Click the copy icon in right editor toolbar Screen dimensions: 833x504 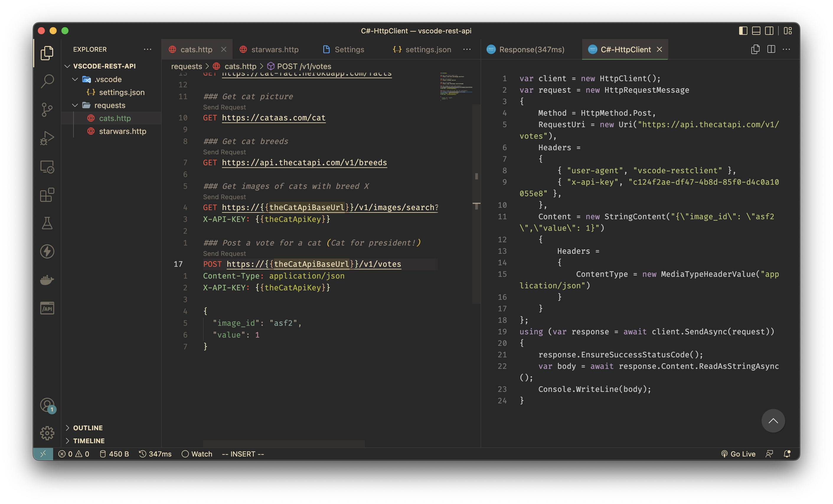pyautogui.click(x=755, y=49)
